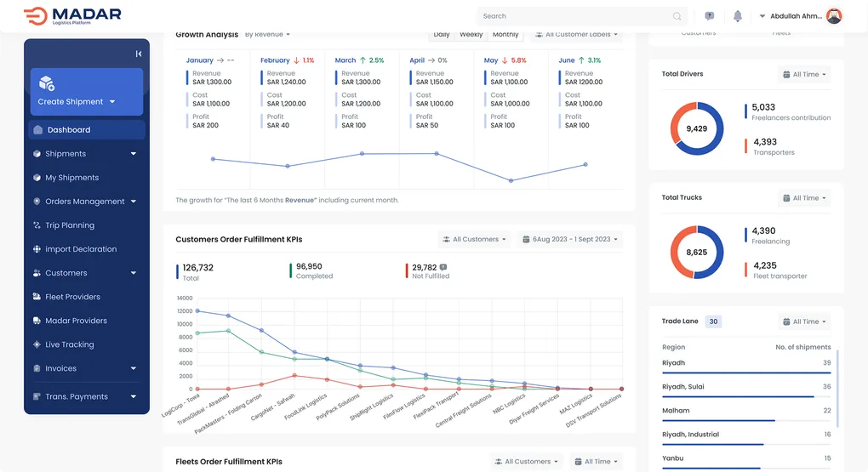Click the search magnifier icon

(x=677, y=16)
